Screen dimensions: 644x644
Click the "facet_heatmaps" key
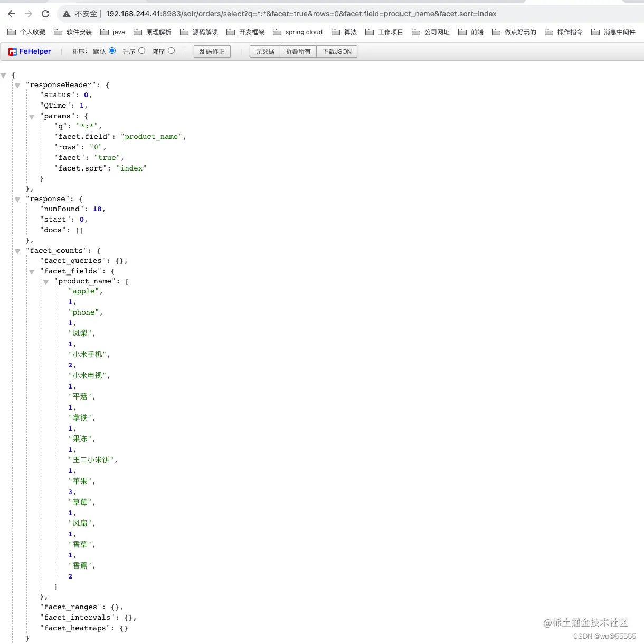coord(75,628)
